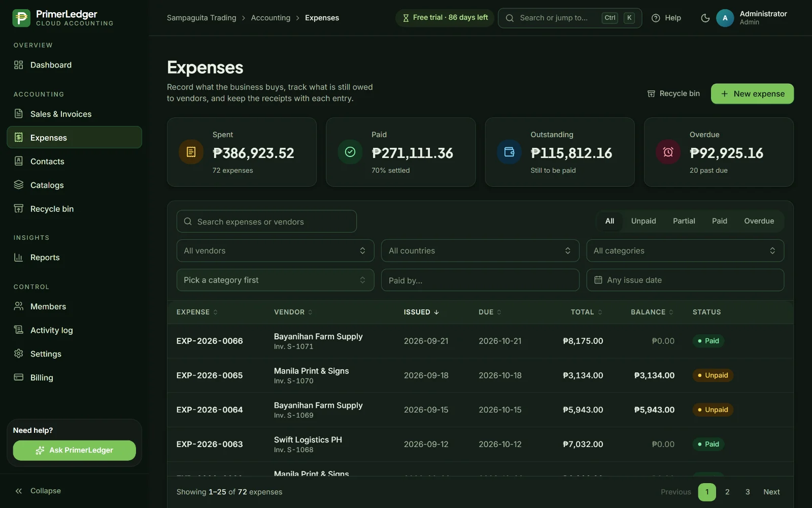
Task: Click the Administrator avatar
Action: (x=725, y=18)
